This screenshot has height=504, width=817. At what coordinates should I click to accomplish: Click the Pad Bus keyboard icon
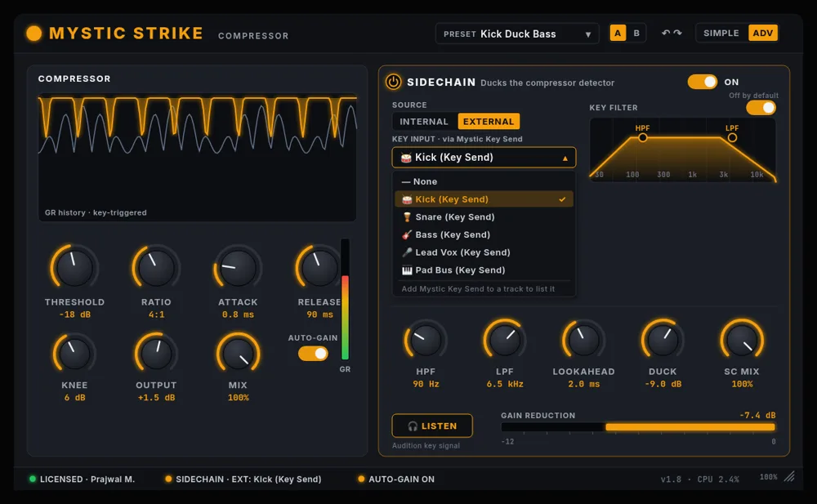[407, 270]
